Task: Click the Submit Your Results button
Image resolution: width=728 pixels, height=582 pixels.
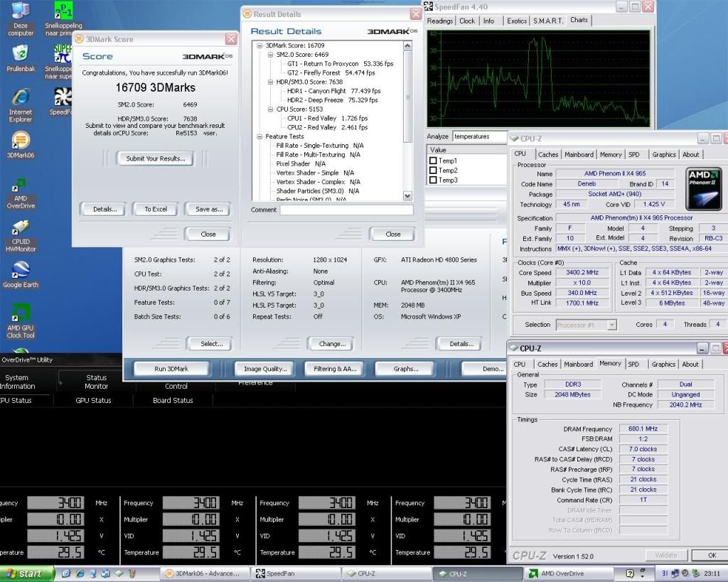Action: (155, 158)
